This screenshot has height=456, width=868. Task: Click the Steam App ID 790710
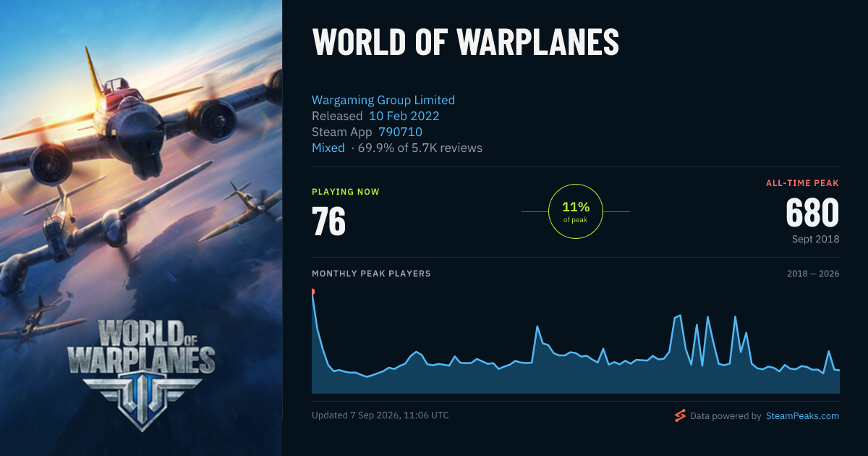pyautogui.click(x=401, y=132)
